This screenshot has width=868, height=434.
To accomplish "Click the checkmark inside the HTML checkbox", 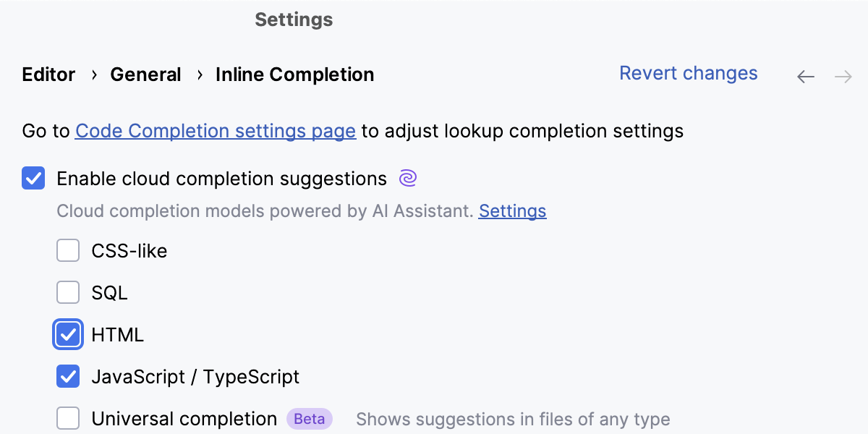I will [67, 334].
